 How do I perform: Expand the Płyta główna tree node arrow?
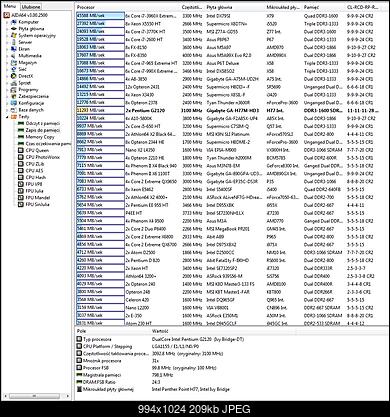click(x=7, y=29)
